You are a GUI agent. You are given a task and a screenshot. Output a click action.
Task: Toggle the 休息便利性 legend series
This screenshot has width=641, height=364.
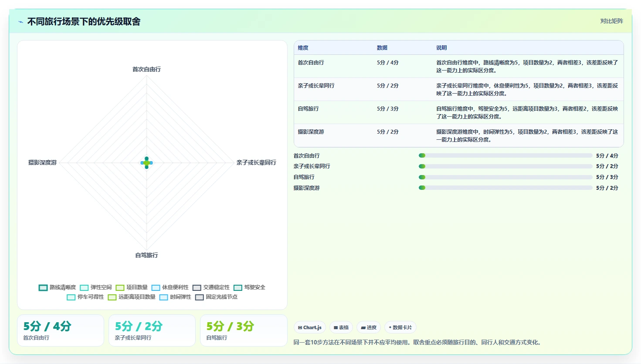170,287
